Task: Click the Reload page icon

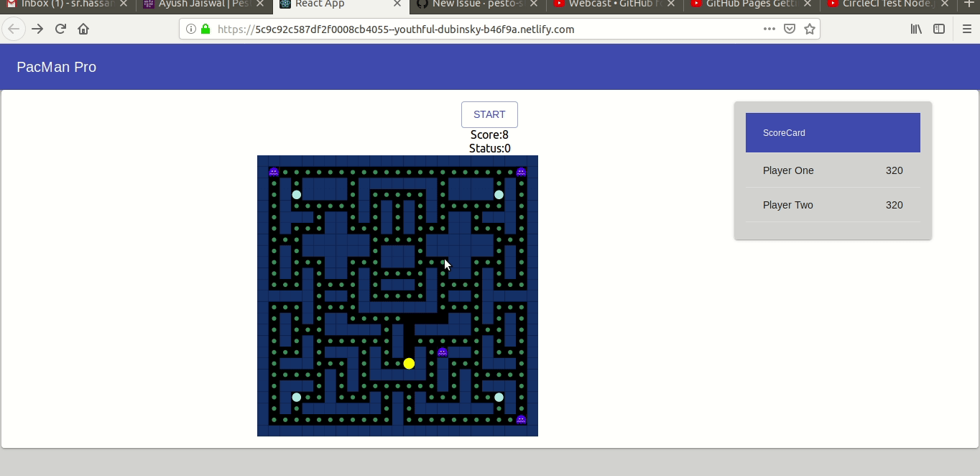Action: [x=60, y=29]
